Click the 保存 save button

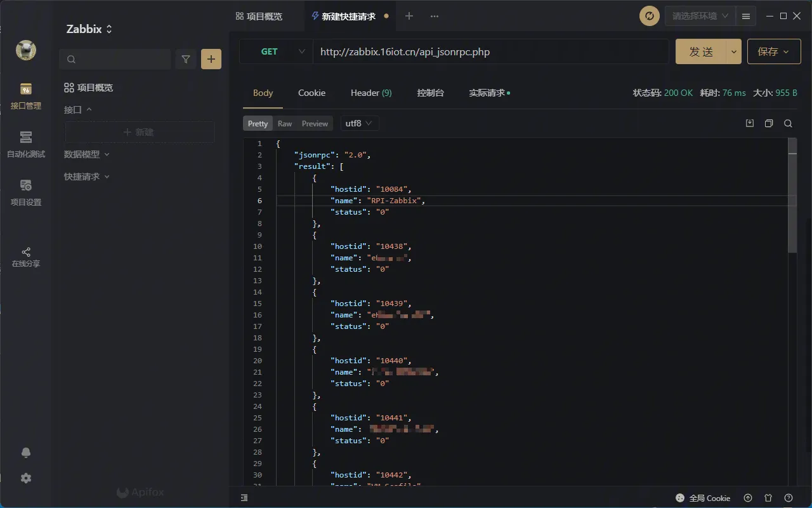point(773,51)
